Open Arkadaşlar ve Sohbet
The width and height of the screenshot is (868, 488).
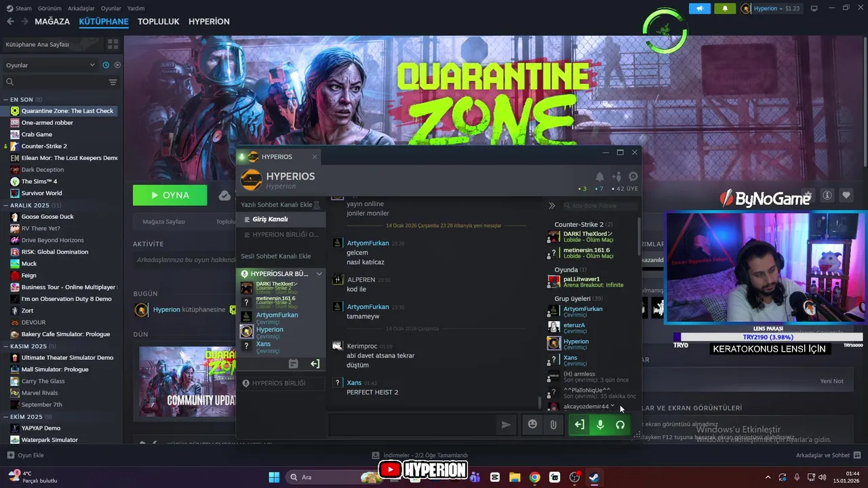[829, 455]
